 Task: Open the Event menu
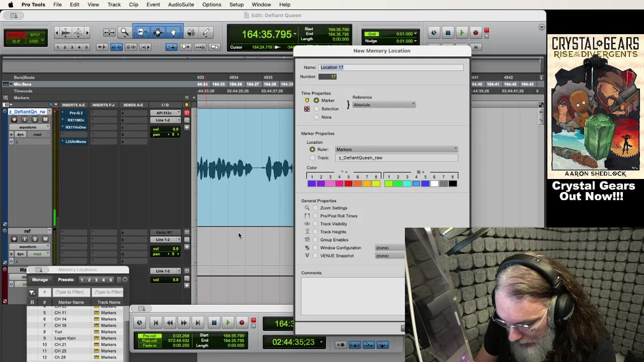pos(153,5)
